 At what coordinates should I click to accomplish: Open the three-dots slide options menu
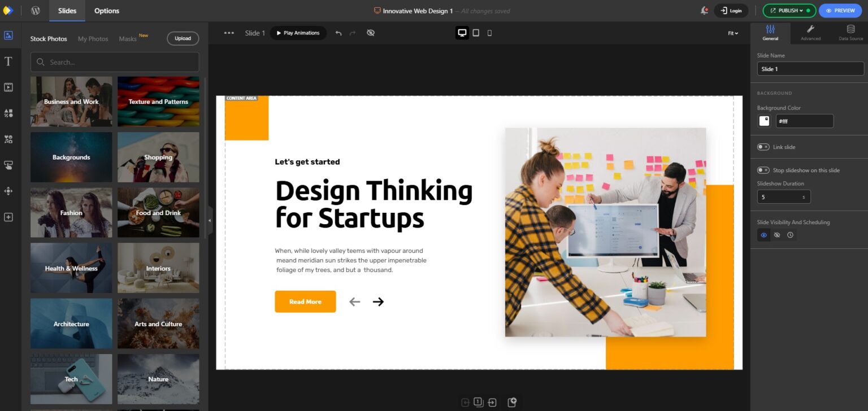228,33
